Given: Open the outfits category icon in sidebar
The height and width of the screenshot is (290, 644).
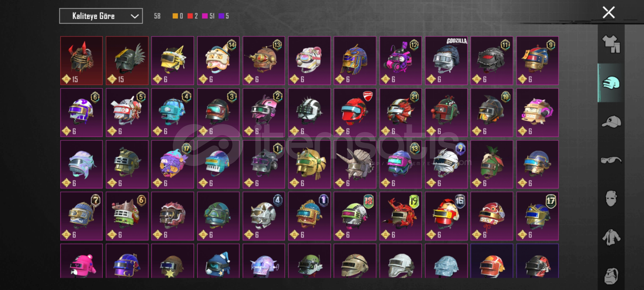Looking at the screenshot, I should pyautogui.click(x=611, y=44).
